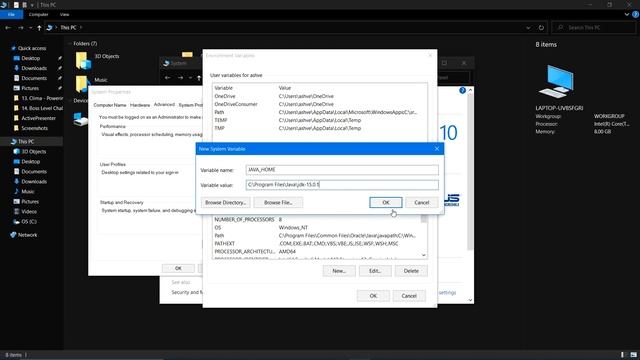
Task: Switch to details view in status bar
Action: (x=622, y=355)
